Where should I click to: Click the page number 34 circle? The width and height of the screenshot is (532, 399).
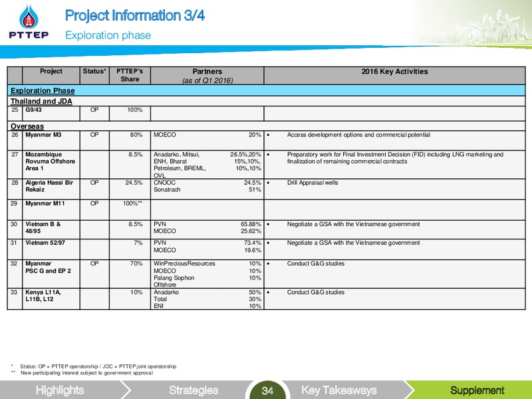coord(267,391)
